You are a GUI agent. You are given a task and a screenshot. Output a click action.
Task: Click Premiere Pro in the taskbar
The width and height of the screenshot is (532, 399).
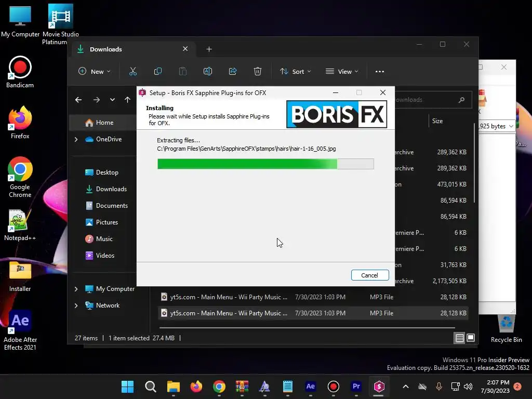(356, 387)
